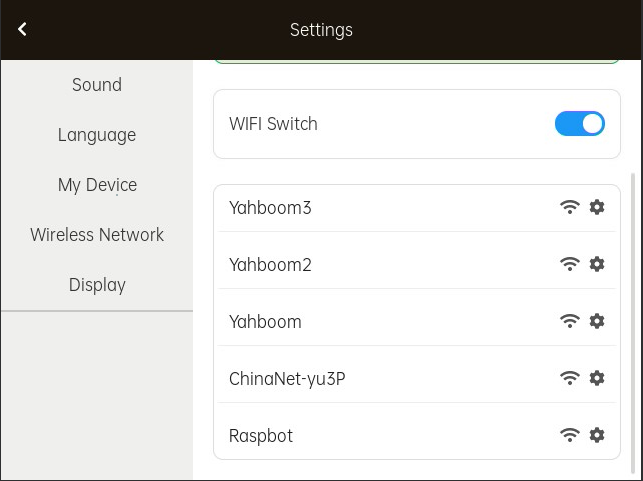Viewport: 643px width, 481px height.
Task: Open settings gear for Yahboom network
Action: point(597,321)
